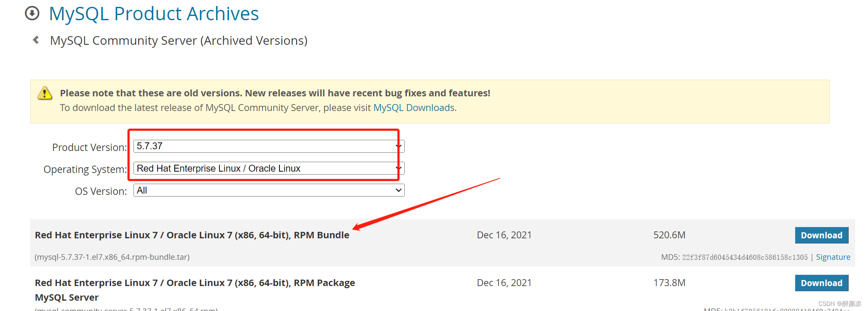Click the bold old versions warning text
The width and height of the screenshot is (868, 311).
[x=275, y=93]
